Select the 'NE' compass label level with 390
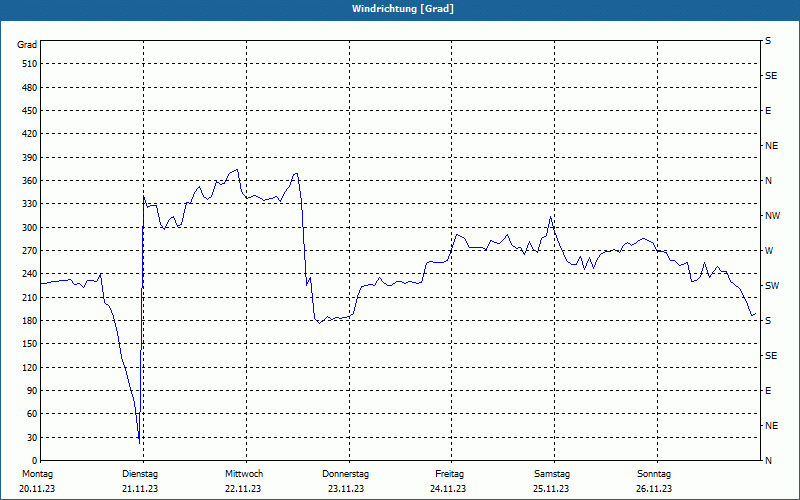Screen dimensions: 800x500 click(x=771, y=146)
